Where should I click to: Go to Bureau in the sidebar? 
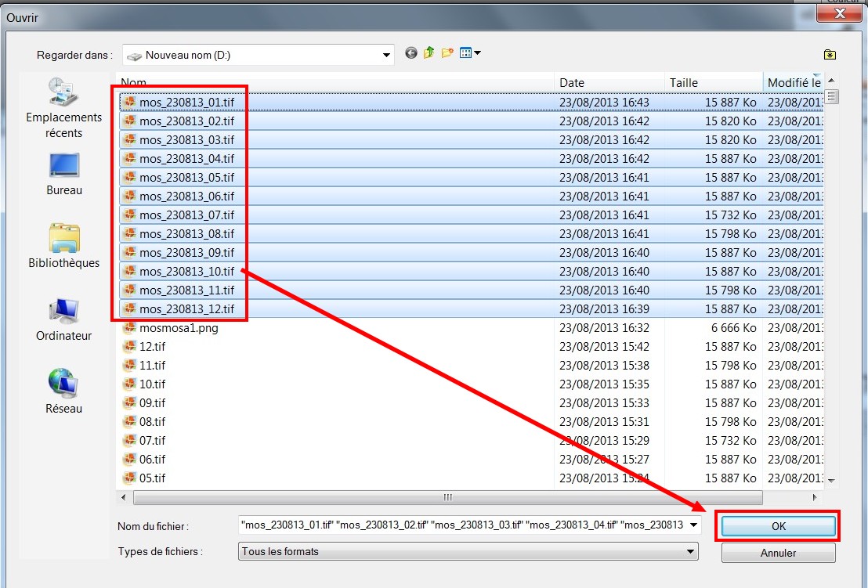pyautogui.click(x=63, y=175)
